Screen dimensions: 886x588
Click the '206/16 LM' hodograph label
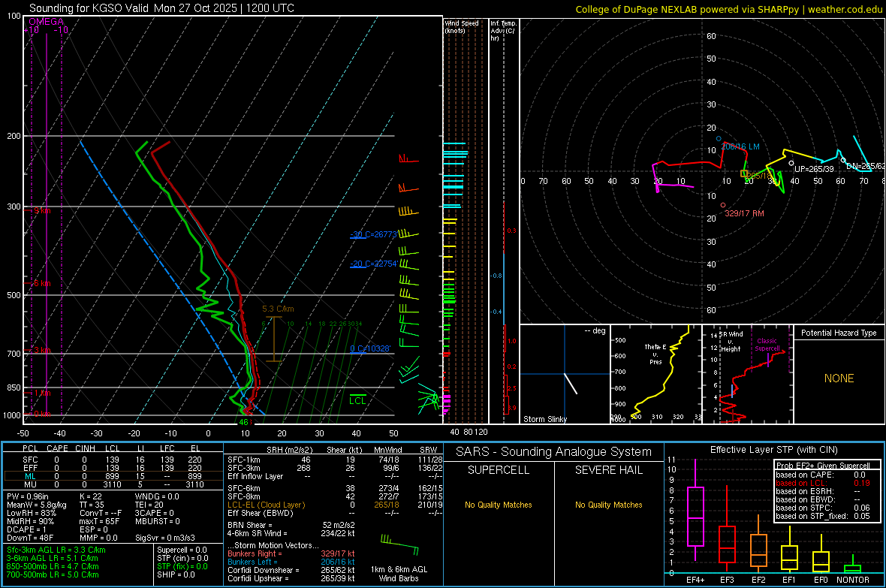click(x=740, y=146)
